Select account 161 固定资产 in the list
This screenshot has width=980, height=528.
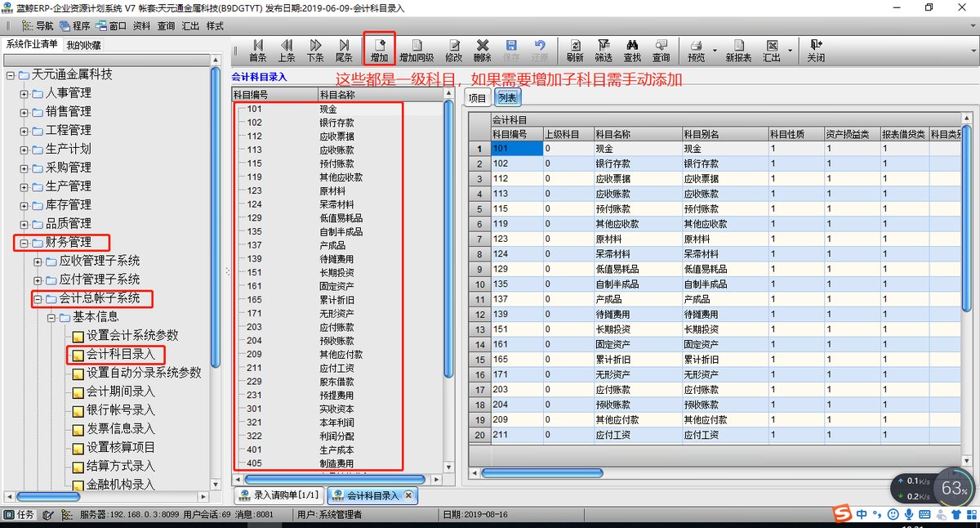tap(341, 286)
